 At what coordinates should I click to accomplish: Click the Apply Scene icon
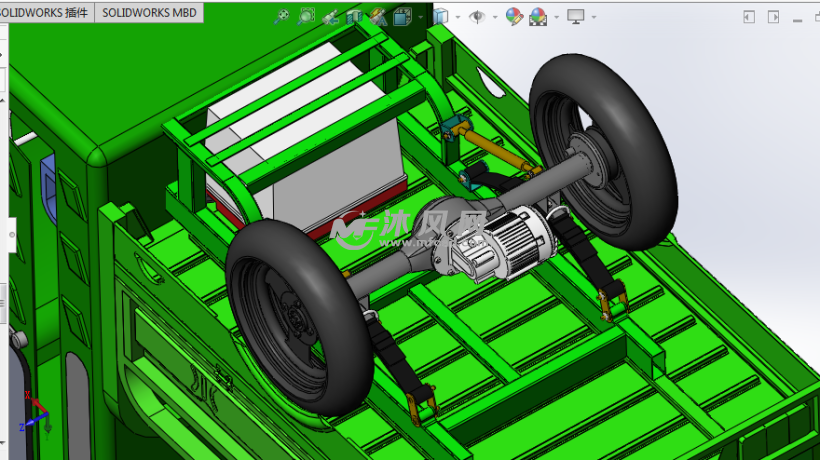point(538,16)
